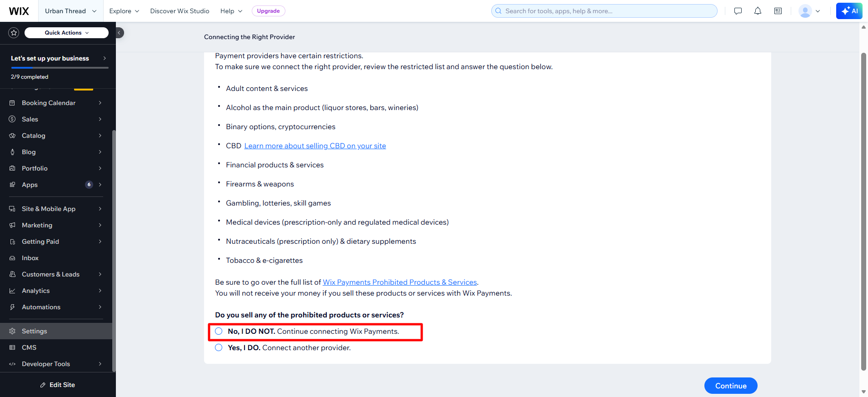Expand the Sales submenu chevron
Image resolution: width=868 pixels, height=397 pixels.
coord(100,119)
